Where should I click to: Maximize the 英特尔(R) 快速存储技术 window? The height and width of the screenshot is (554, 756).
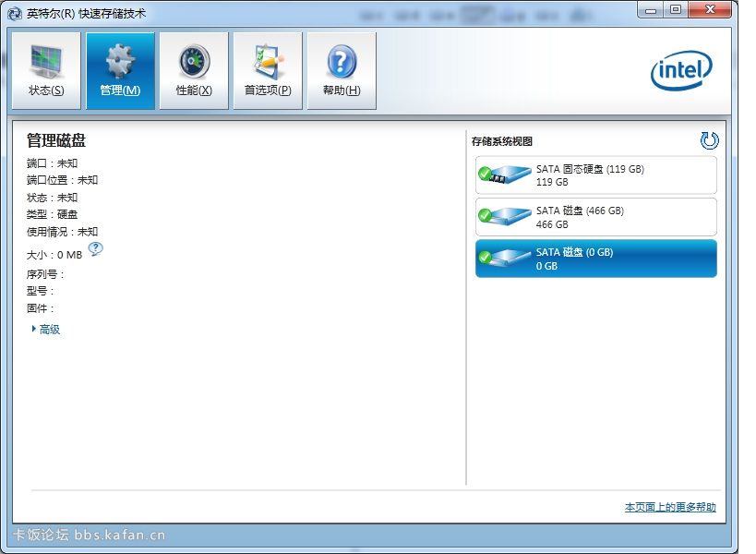tap(676, 9)
